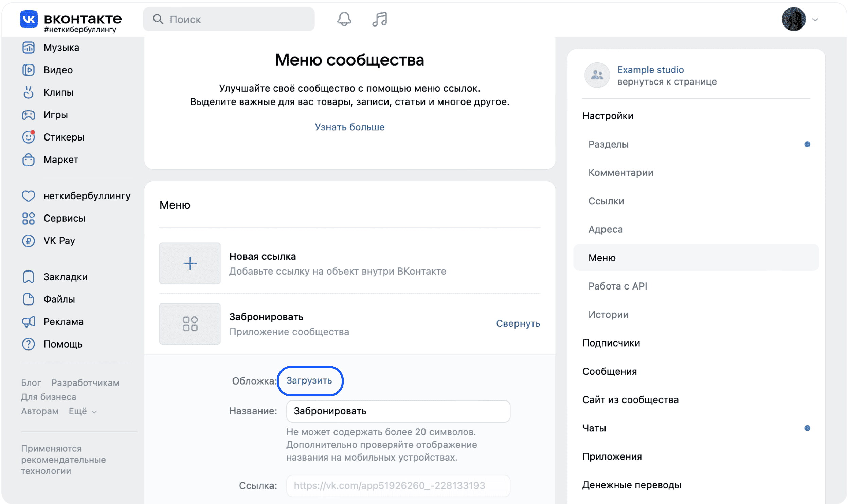
Task: Open Помощь in the left sidebar
Action: coord(63,344)
